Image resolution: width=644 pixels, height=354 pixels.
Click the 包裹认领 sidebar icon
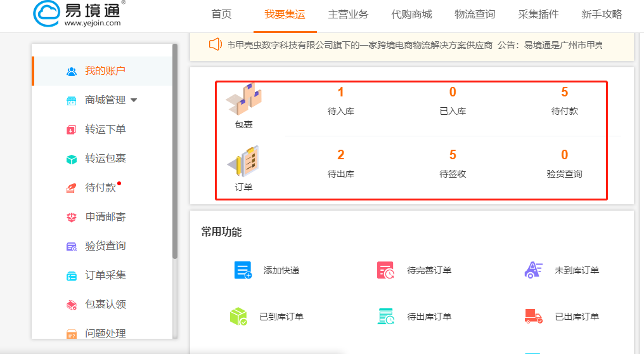[x=72, y=305]
